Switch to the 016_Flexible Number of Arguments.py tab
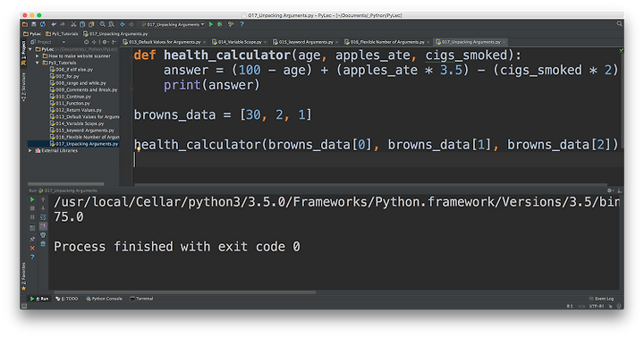 click(386, 42)
